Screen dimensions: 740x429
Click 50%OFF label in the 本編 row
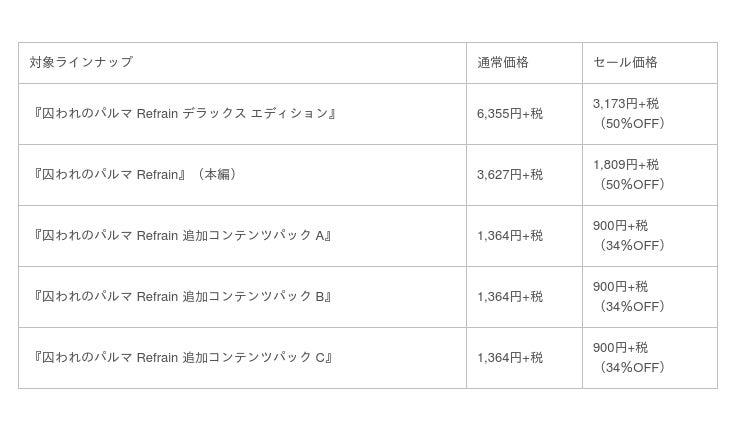(x=632, y=185)
